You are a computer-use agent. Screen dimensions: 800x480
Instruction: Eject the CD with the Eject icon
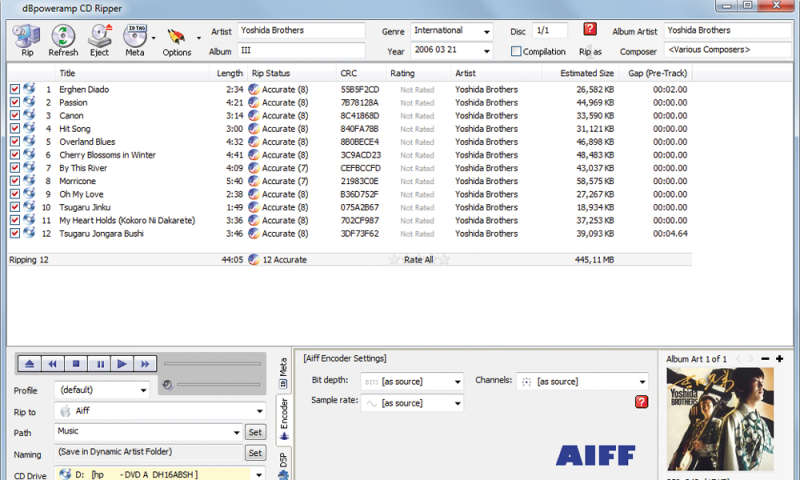[100, 36]
